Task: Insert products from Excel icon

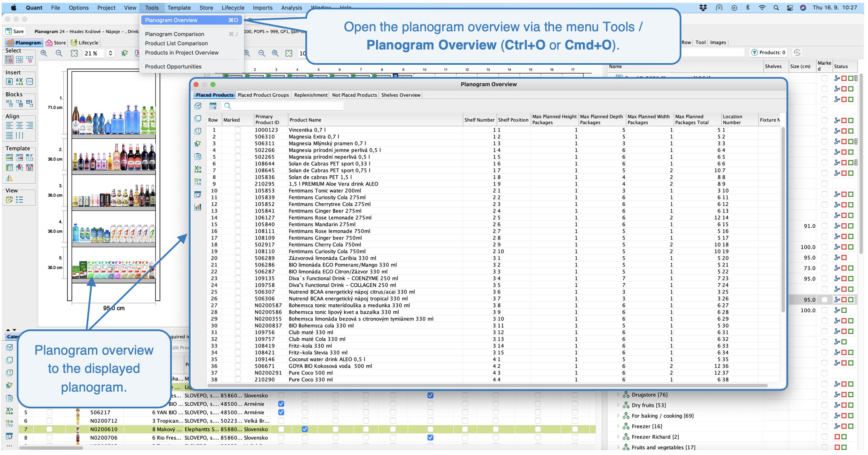Action: (20, 82)
